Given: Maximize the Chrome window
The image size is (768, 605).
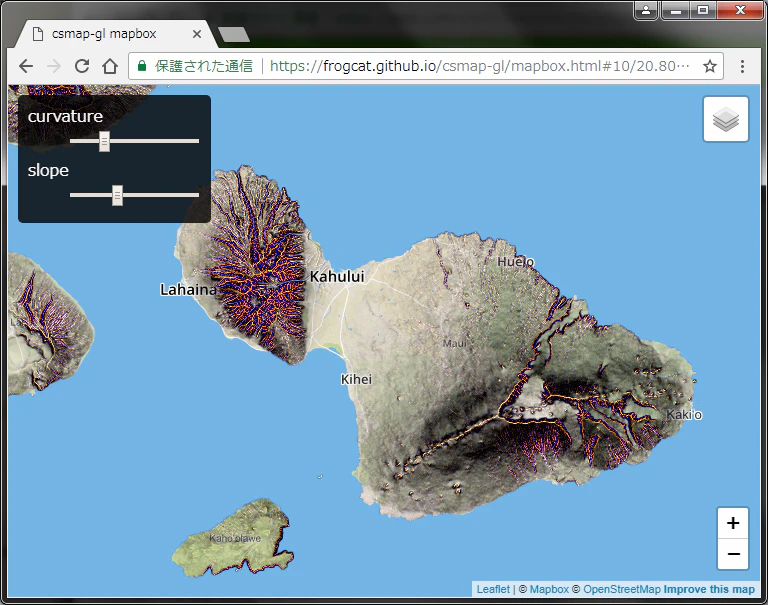Looking at the screenshot, I should 703,10.
